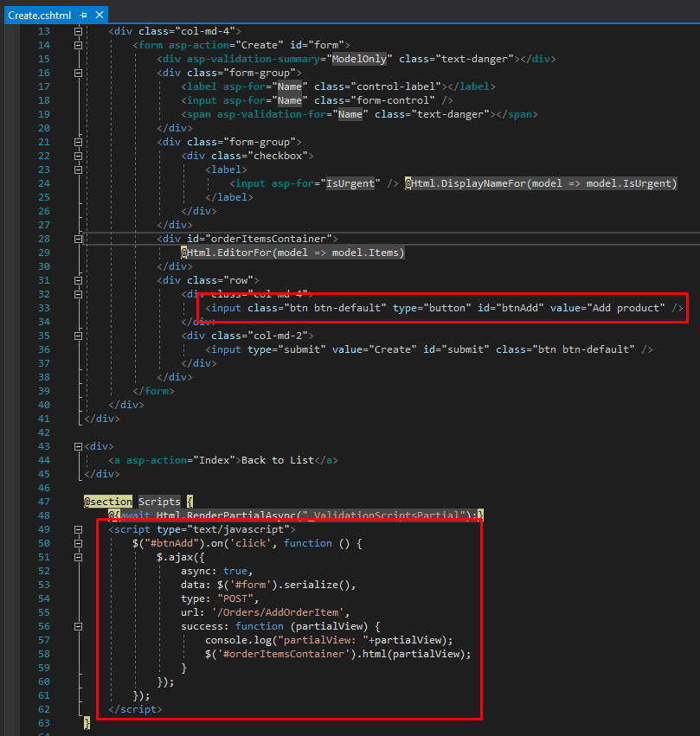Click type="submit" on line 36
This screenshot has height=736, width=700.
(286, 349)
